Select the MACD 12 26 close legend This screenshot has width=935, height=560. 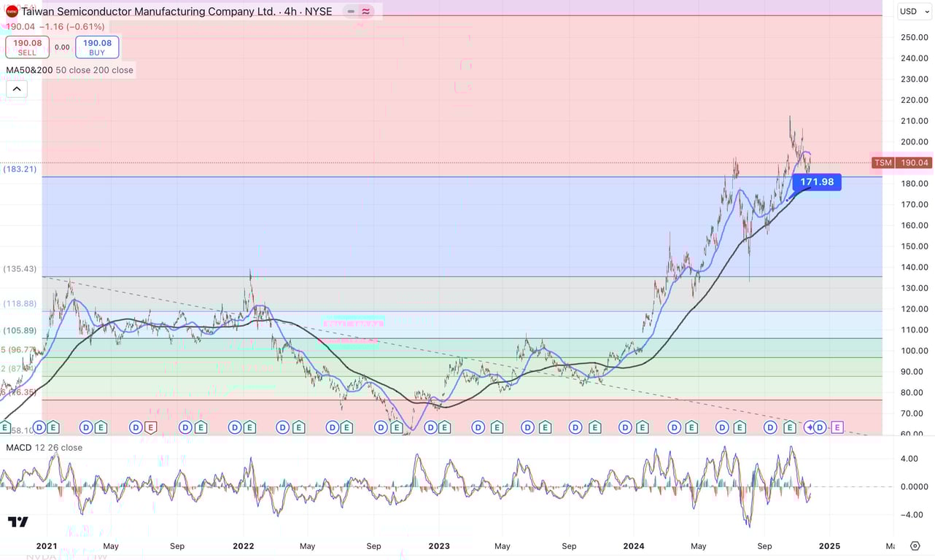[x=44, y=448]
